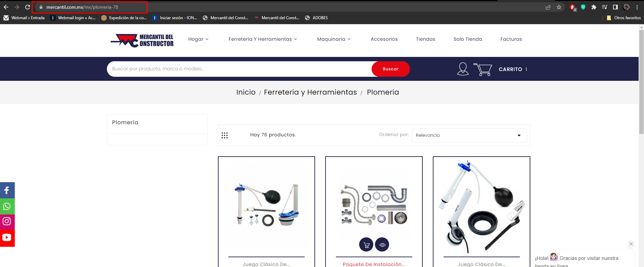Click the red Buscar button

click(x=390, y=69)
